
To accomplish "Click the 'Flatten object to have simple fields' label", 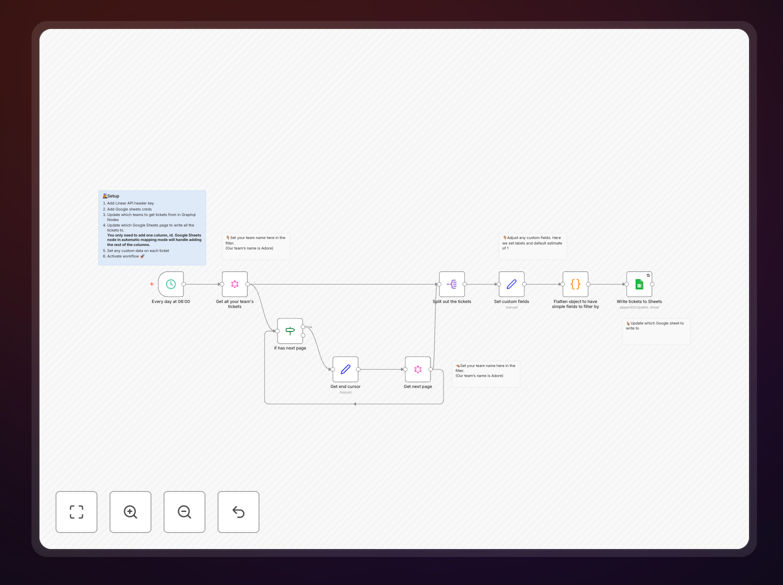I will tap(575, 304).
